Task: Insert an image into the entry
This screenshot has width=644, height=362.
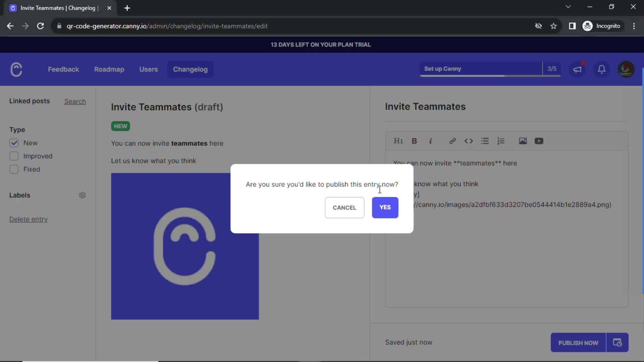Action: click(x=523, y=141)
